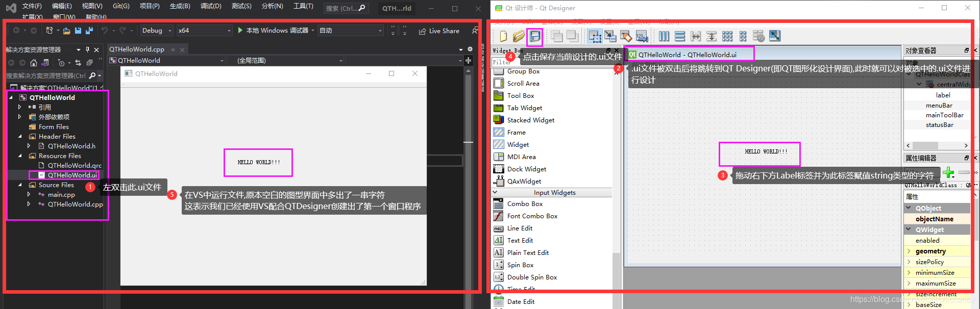This screenshot has height=309, width=980.
Task: Click editor settings gear icon in Visual Studio
Action: pos(470,49)
